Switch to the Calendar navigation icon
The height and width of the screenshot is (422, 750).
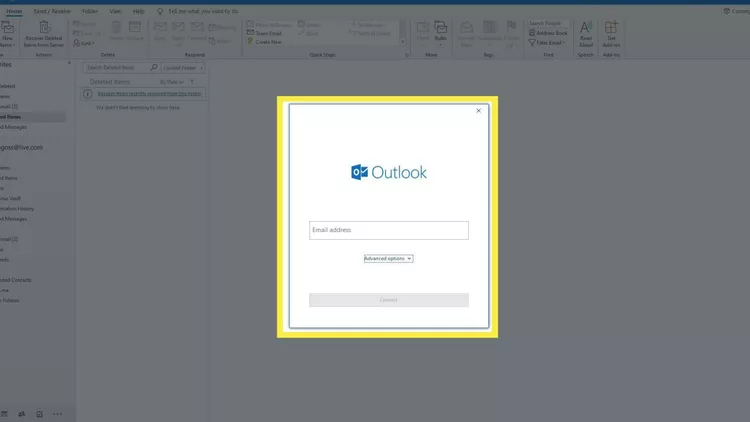(x=4, y=414)
